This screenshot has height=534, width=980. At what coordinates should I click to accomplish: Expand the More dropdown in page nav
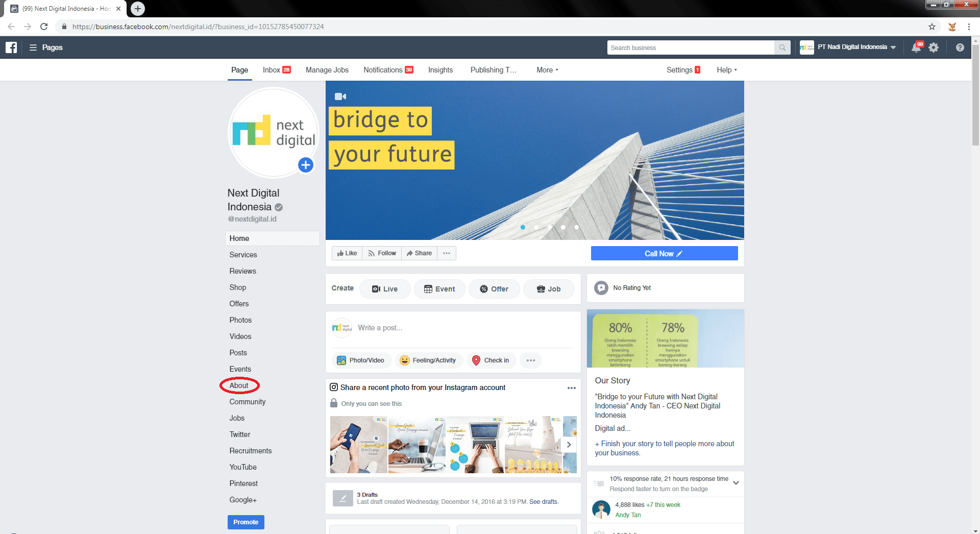tap(547, 70)
